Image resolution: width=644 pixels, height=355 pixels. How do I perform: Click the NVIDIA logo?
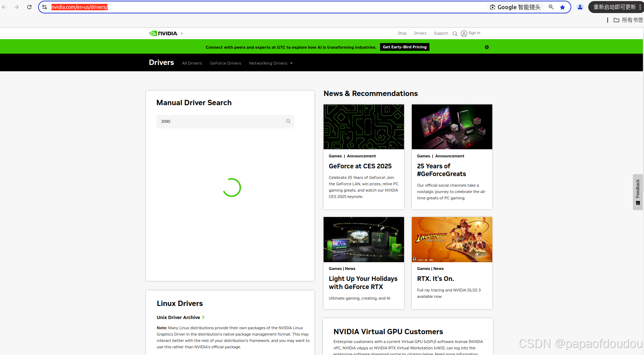[x=163, y=33]
